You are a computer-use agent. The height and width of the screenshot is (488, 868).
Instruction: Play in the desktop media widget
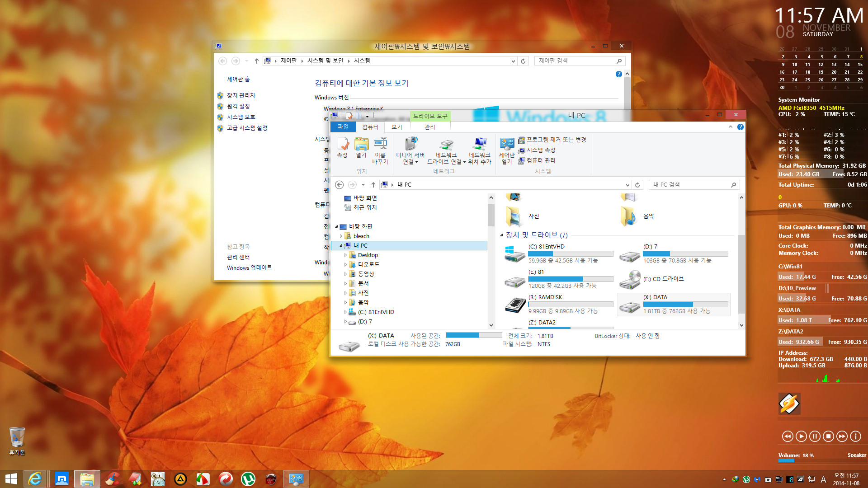pyautogui.click(x=801, y=436)
